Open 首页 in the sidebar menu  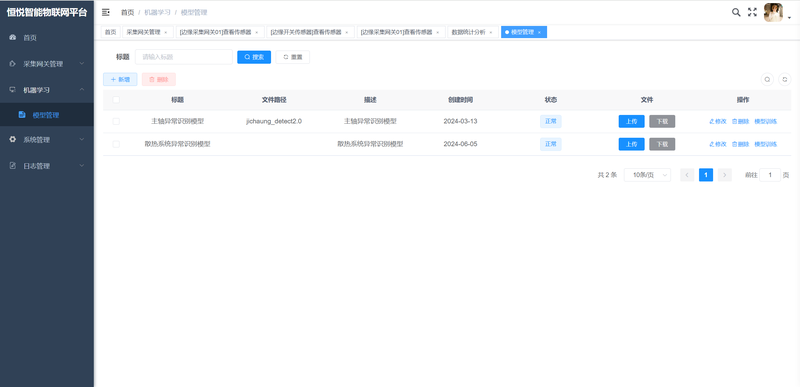46,38
